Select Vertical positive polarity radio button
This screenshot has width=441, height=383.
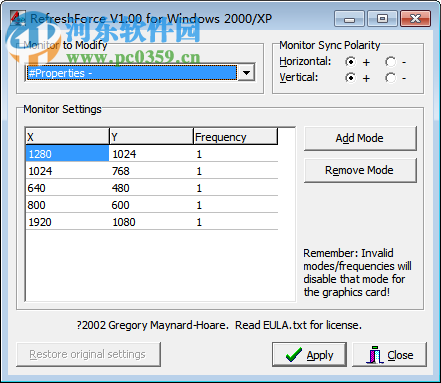[350, 78]
